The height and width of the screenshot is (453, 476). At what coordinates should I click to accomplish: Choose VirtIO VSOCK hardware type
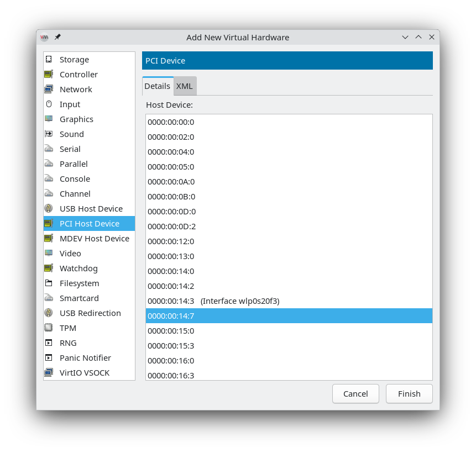pyautogui.click(x=85, y=373)
